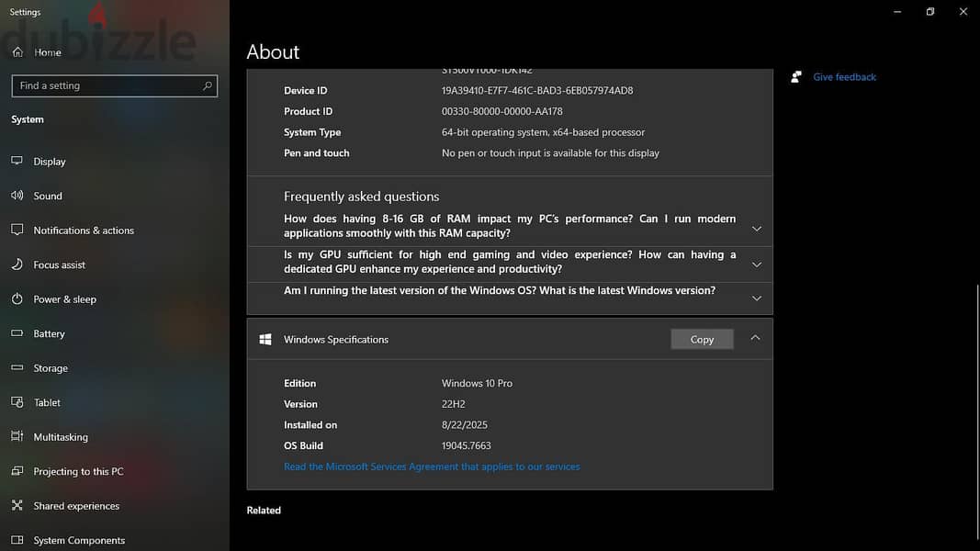Click the Home icon in sidebar

[x=17, y=51]
